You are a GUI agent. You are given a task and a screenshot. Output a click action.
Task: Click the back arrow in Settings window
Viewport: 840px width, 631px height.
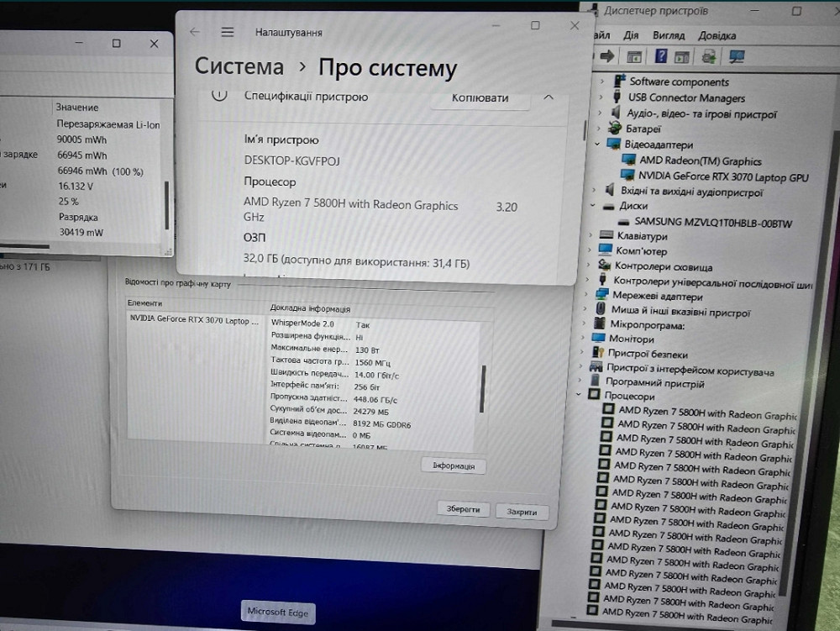[195, 32]
